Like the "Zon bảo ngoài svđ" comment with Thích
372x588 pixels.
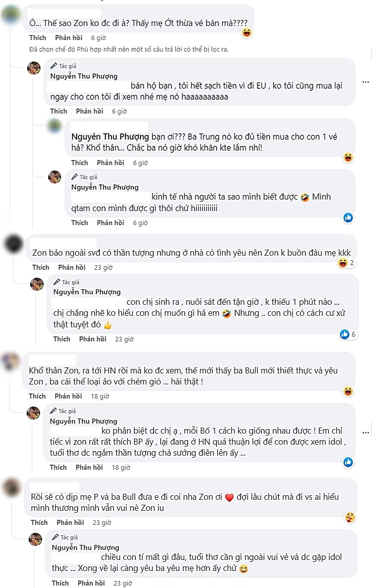41,267
